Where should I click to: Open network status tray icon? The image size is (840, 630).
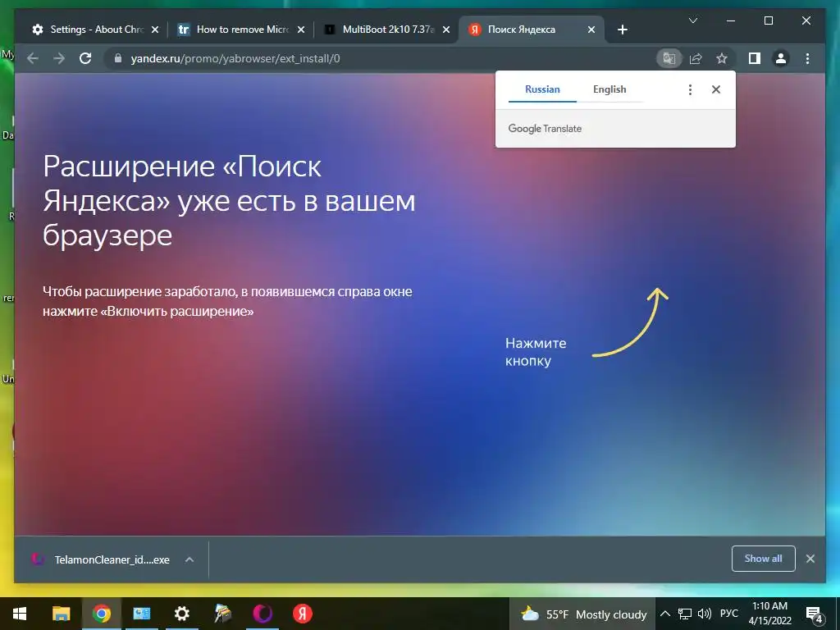coord(685,614)
